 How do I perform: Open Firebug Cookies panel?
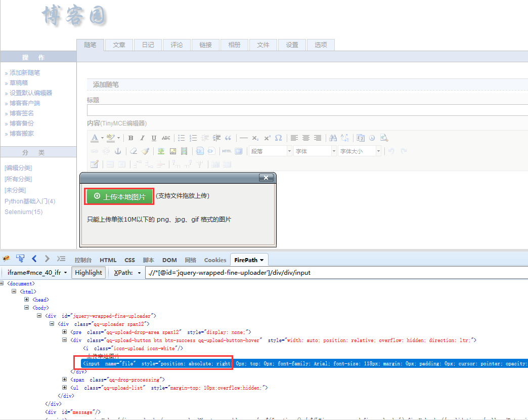[x=215, y=260]
